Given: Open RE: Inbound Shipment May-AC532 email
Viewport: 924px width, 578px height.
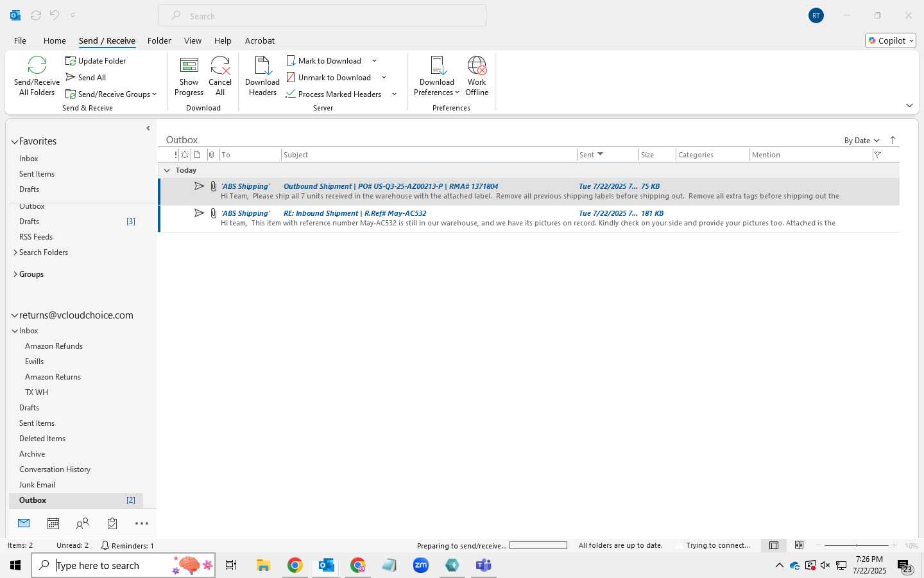Looking at the screenshot, I should 529,218.
